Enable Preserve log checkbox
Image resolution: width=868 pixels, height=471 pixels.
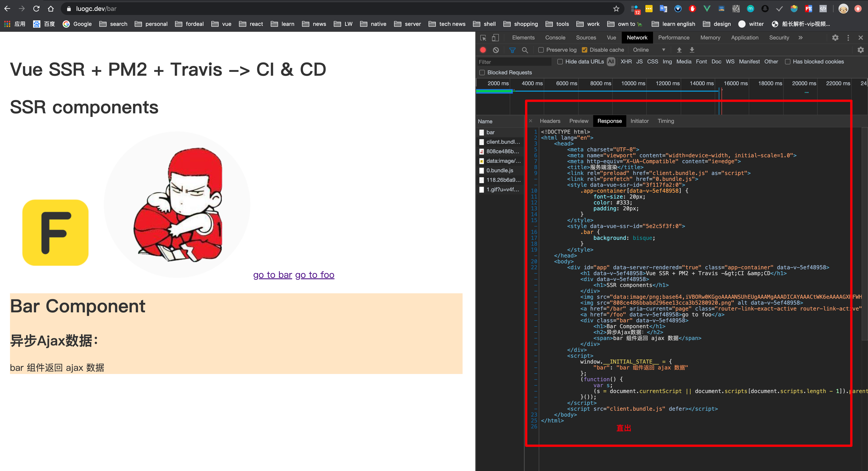(x=541, y=50)
